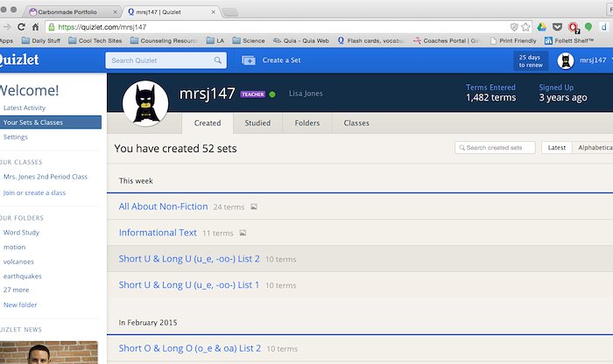Click the Create a Set card icon
The image size is (613, 364).
pyautogui.click(x=248, y=60)
